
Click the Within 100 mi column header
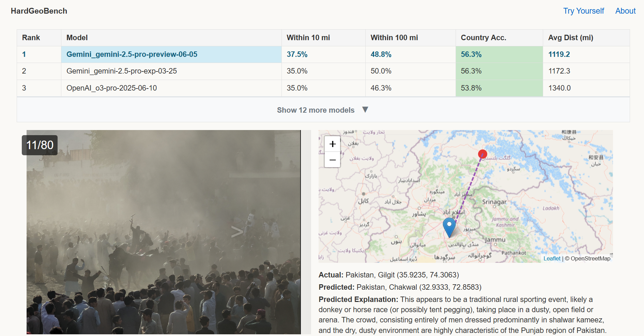(x=394, y=38)
